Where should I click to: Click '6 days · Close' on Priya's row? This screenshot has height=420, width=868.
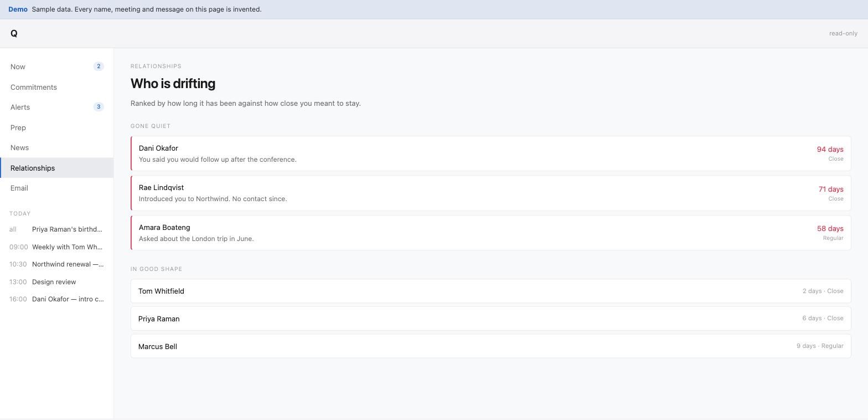click(823, 319)
